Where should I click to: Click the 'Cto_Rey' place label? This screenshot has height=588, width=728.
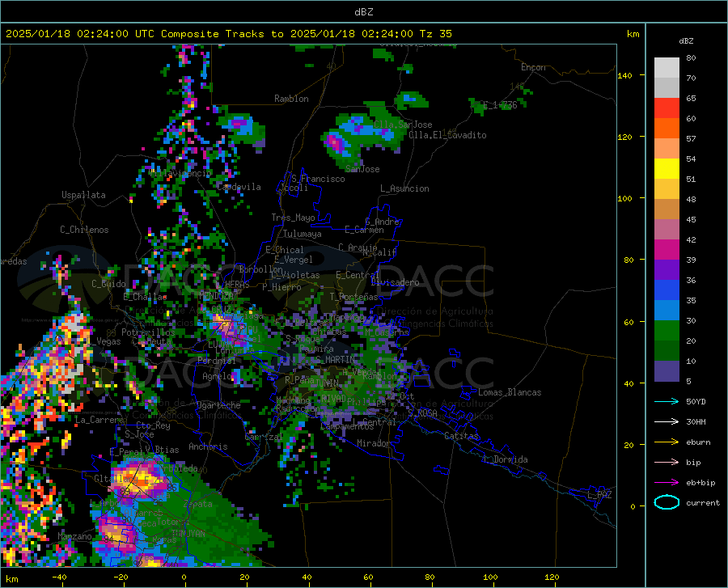pyautogui.click(x=153, y=425)
